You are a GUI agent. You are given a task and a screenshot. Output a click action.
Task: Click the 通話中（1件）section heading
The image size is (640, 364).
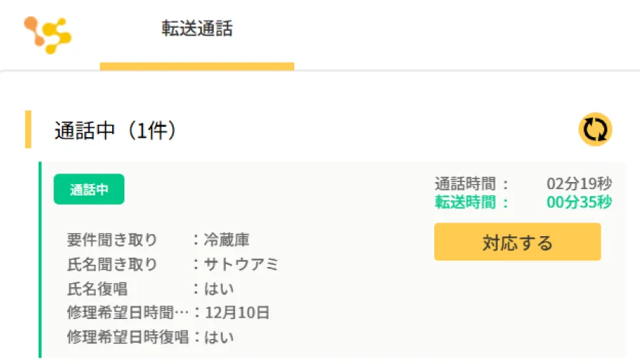116,130
